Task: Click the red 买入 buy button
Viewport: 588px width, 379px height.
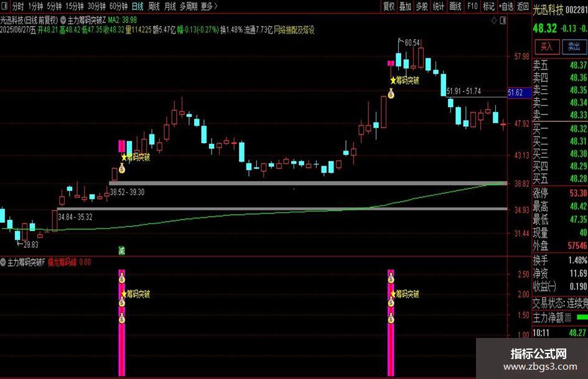Action: [x=547, y=47]
